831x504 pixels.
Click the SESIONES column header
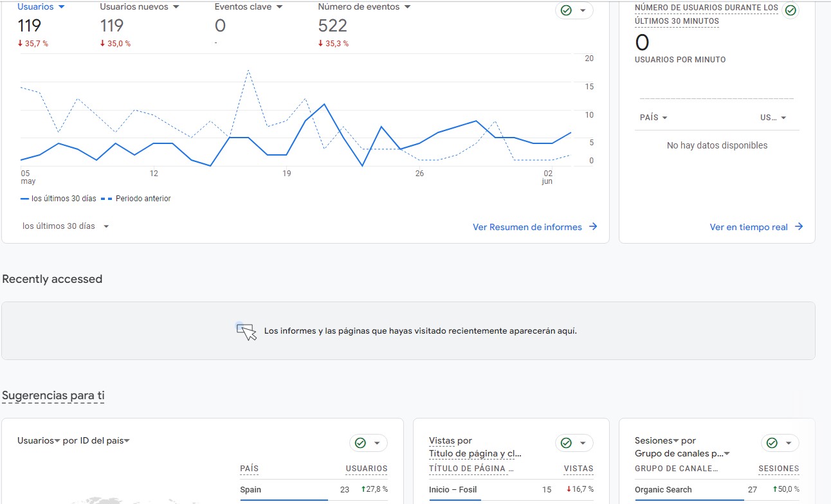coord(779,469)
